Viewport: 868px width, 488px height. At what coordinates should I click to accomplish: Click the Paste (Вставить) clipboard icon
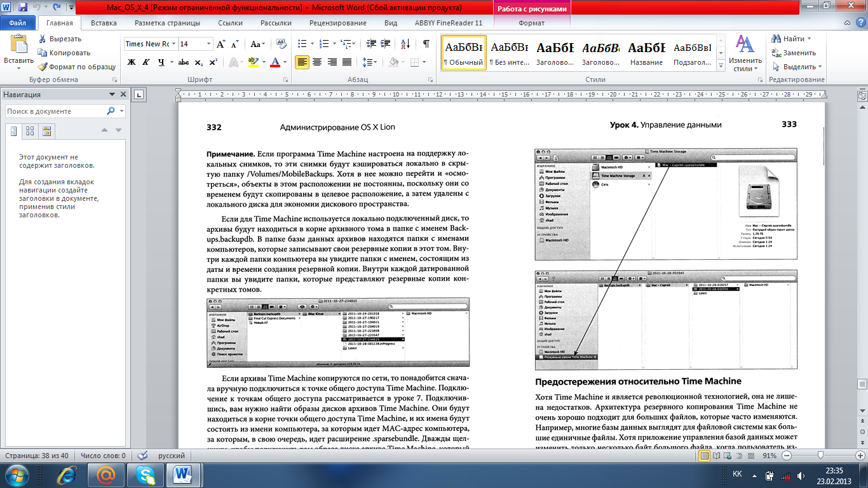[x=19, y=45]
